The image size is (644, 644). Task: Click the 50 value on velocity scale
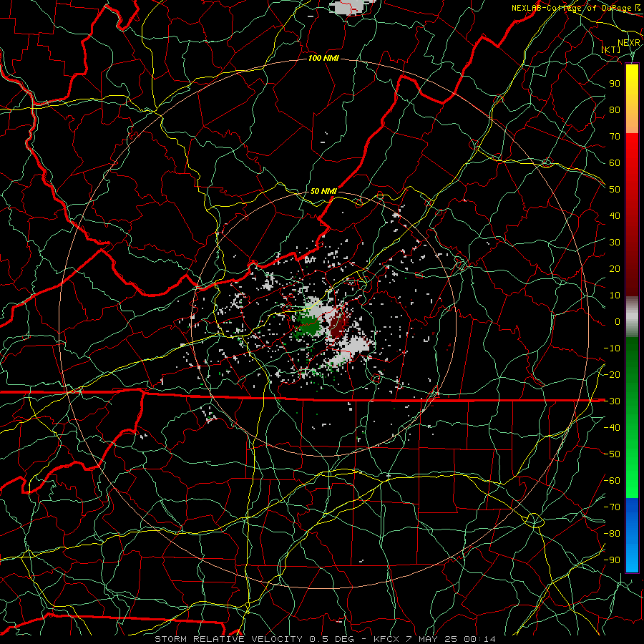pyautogui.click(x=615, y=190)
